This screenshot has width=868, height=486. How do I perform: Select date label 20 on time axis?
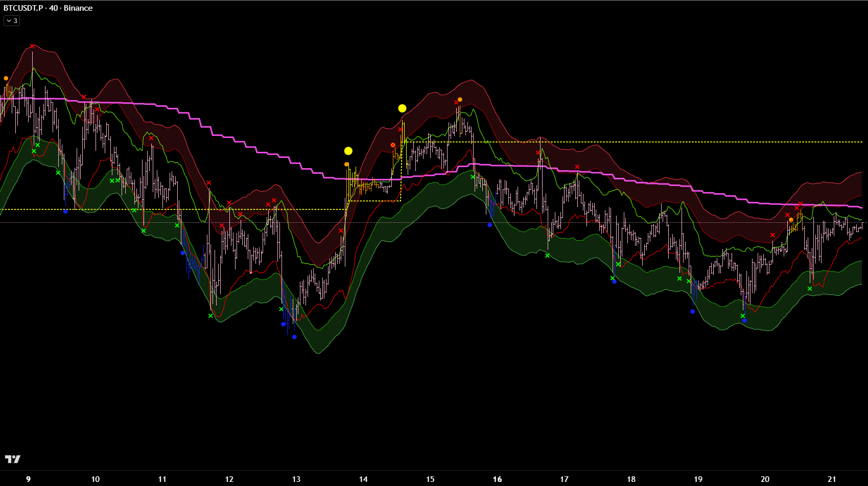(x=765, y=479)
